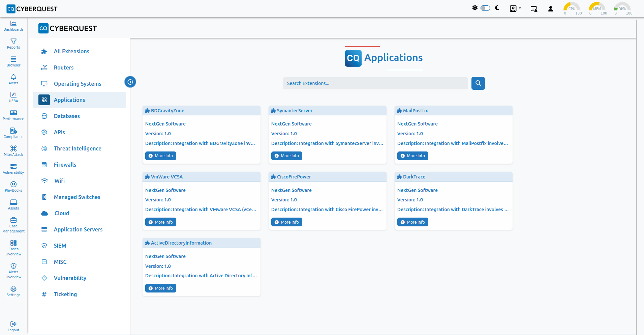
Task: Click the CPU usage gauge
Action: pyautogui.click(x=572, y=8)
